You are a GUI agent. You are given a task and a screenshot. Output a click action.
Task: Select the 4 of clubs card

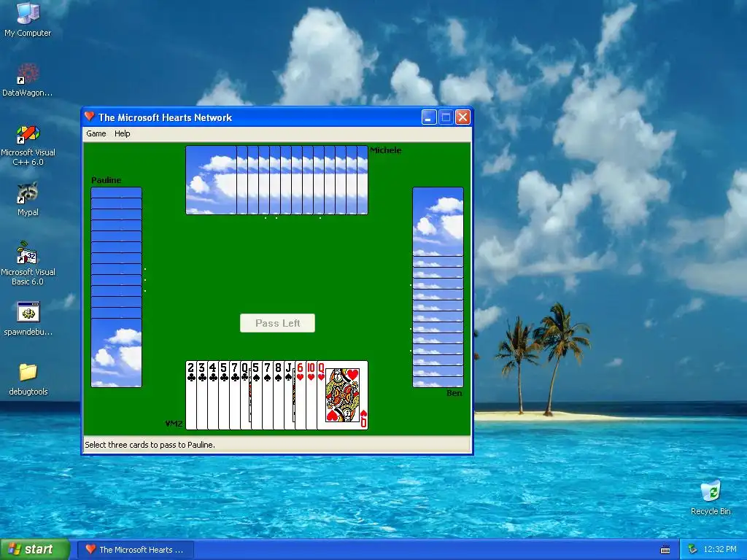coord(213,395)
